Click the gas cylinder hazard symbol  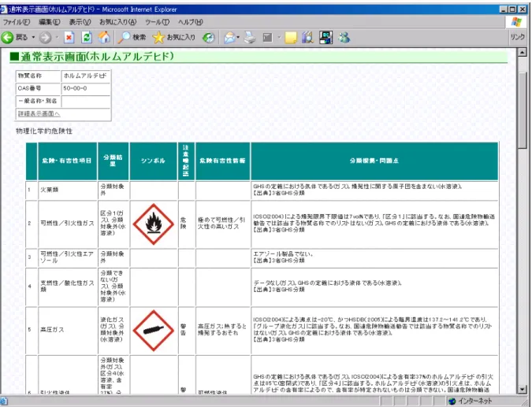[x=154, y=330]
